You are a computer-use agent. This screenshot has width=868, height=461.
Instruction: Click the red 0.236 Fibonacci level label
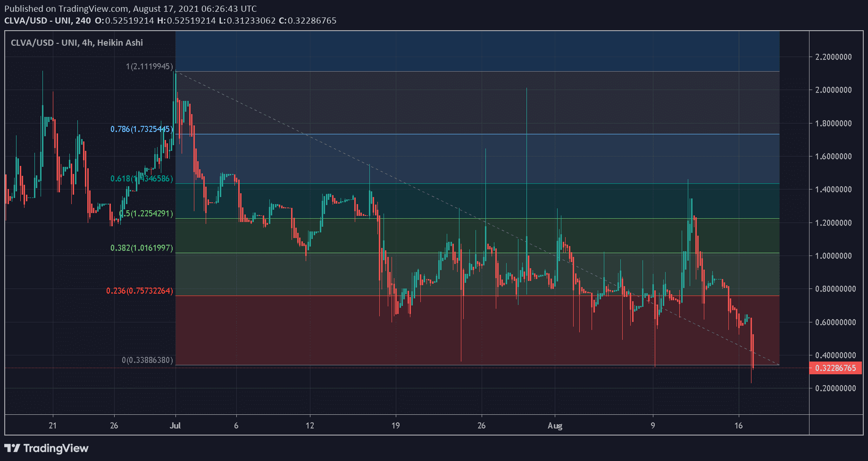click(x=140, y=291)
